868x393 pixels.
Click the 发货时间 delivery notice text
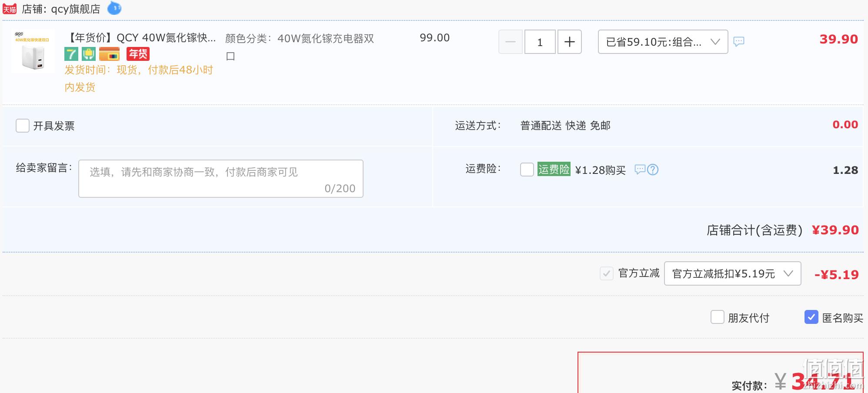click(139, 78)
